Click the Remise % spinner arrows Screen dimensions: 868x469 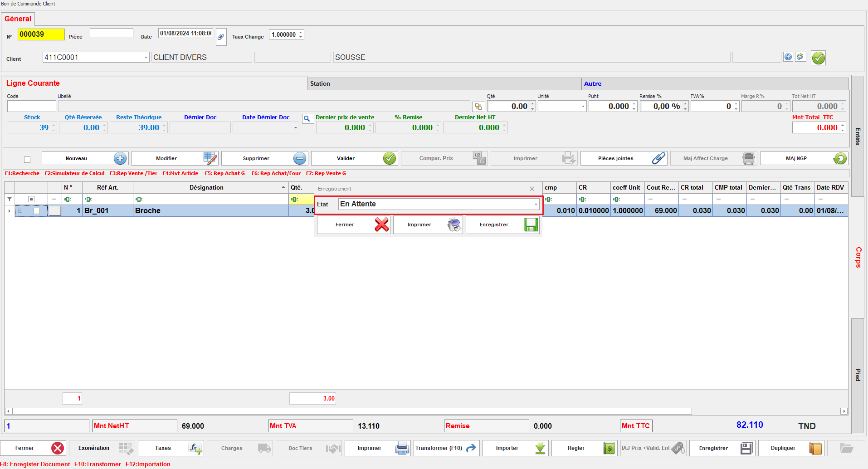click(x=685, y=107)
